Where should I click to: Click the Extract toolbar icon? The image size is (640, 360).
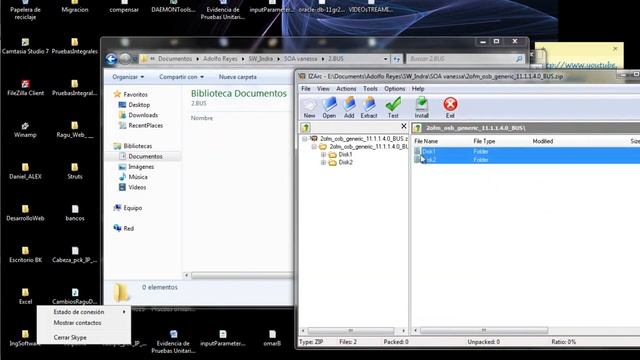tap(369, 108)
